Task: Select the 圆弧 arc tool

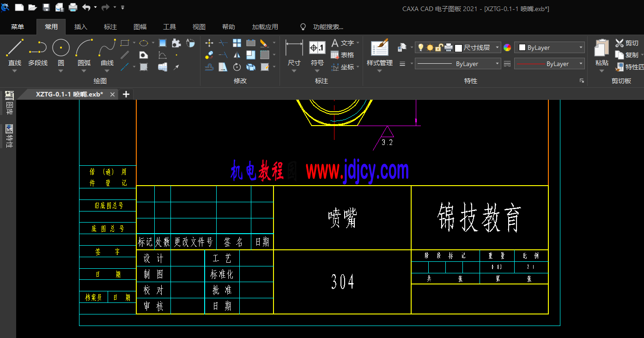Action: click(84, 52)
